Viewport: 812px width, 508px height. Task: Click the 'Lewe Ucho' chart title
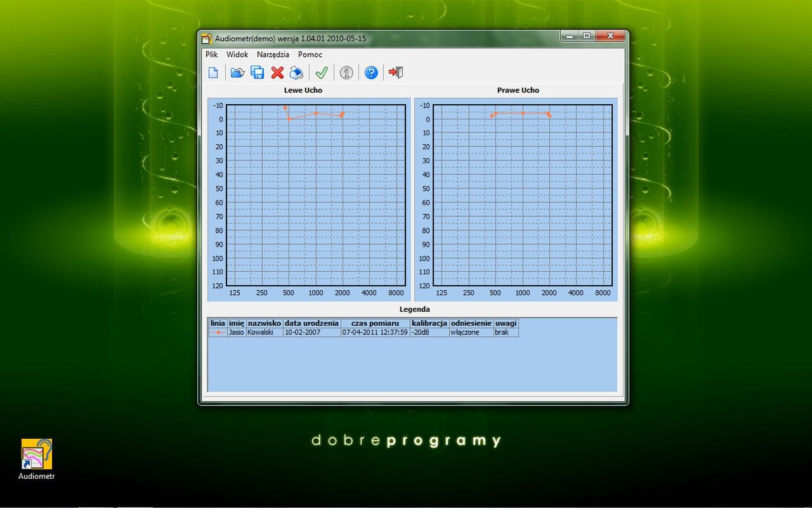pos(303,90)
